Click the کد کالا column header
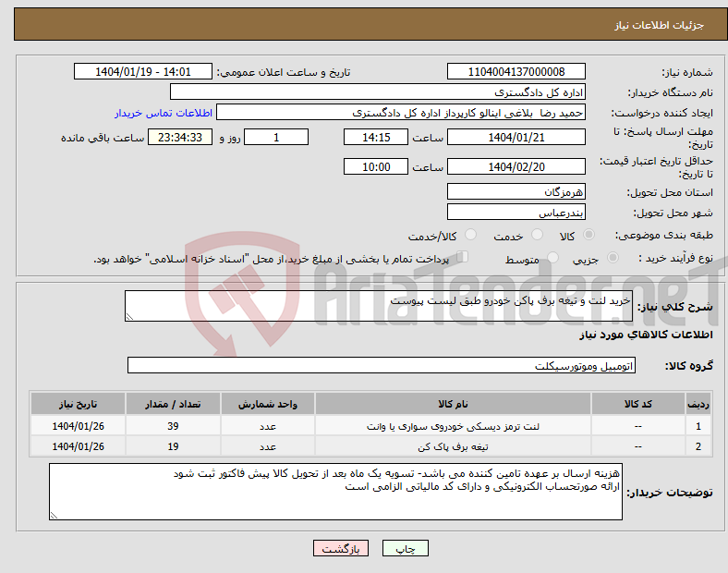Screen dimensions: 728x573 tap(638, 404)
